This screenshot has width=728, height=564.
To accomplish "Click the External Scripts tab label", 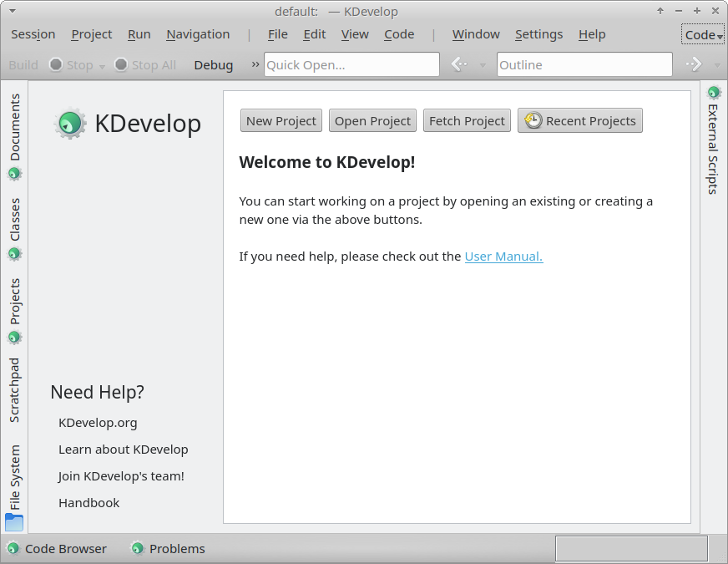I will [713, 149].
